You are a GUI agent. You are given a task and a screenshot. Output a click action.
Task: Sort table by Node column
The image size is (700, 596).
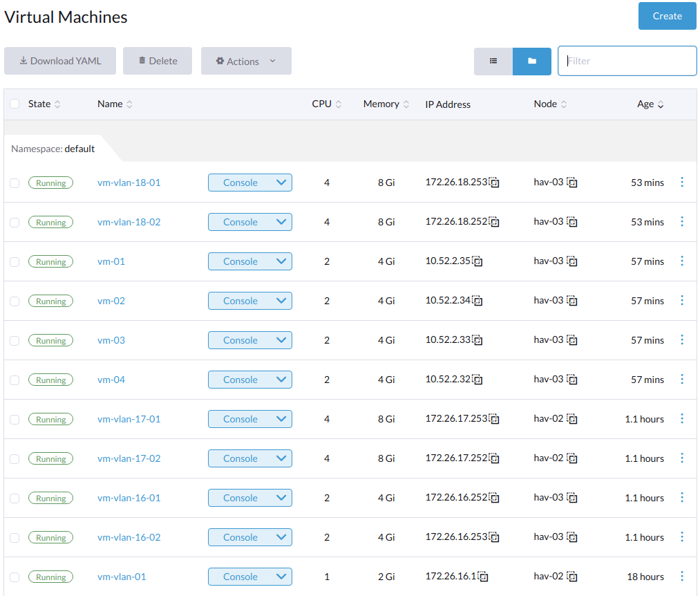[550, 104]
